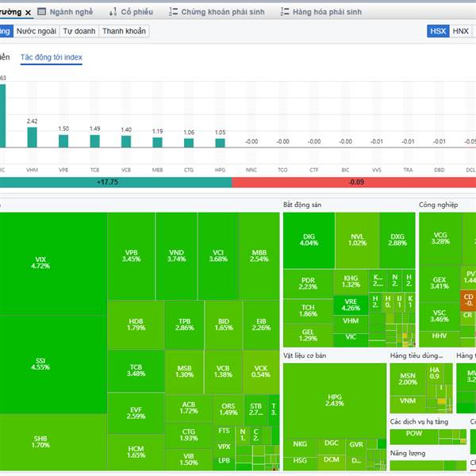This screenshot has height=476, width=476.
Task: Click the VHM bar in the index chart
Action: [x=32, y=137]
